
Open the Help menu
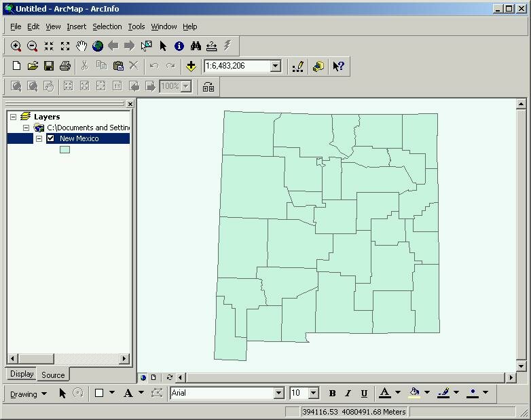[190, 26]
